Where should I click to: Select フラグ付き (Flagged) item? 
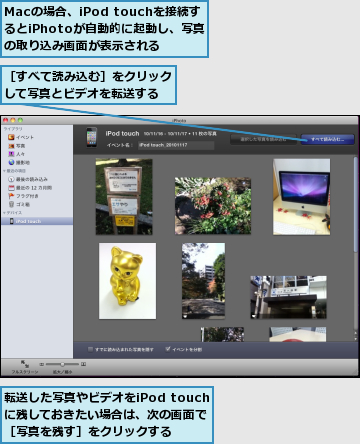(23, 196)
